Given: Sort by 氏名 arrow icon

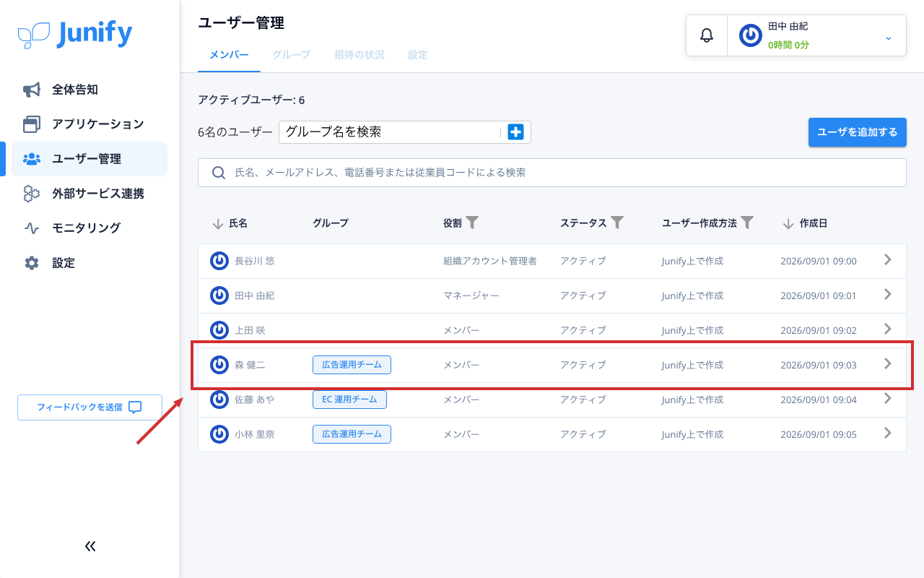Looking at the screenshot, I should click(218, 224).
